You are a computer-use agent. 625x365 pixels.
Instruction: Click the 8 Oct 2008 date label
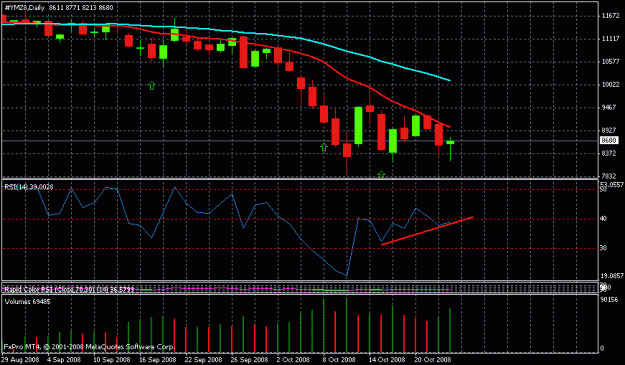339,359
